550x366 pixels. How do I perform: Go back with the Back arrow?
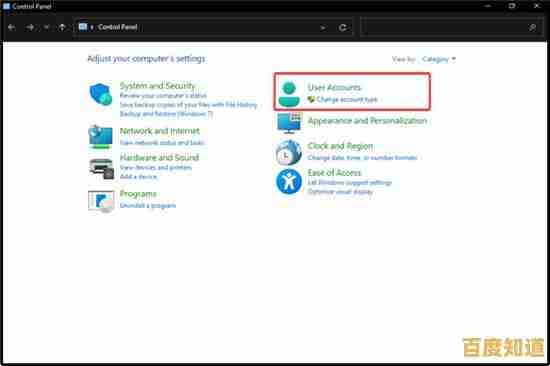(x=12, y=27)
